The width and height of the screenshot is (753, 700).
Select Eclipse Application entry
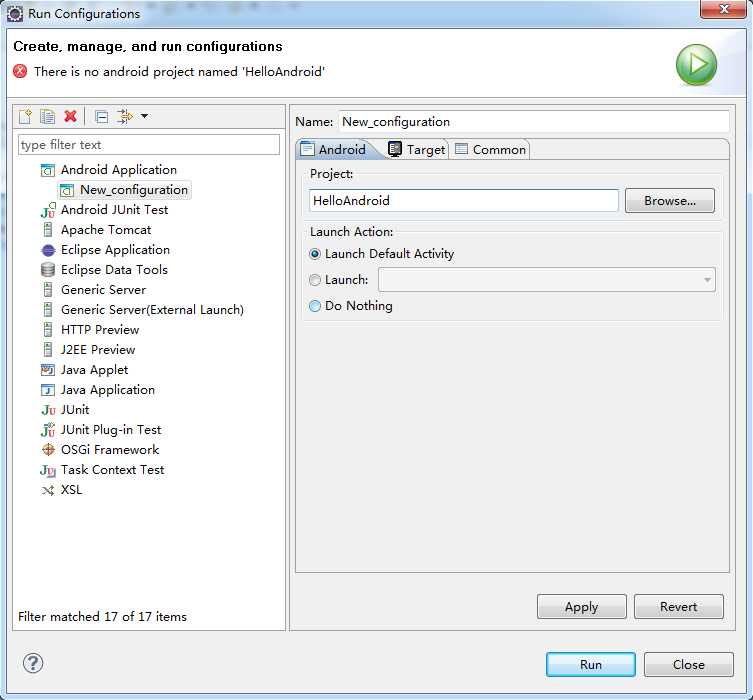115,250
